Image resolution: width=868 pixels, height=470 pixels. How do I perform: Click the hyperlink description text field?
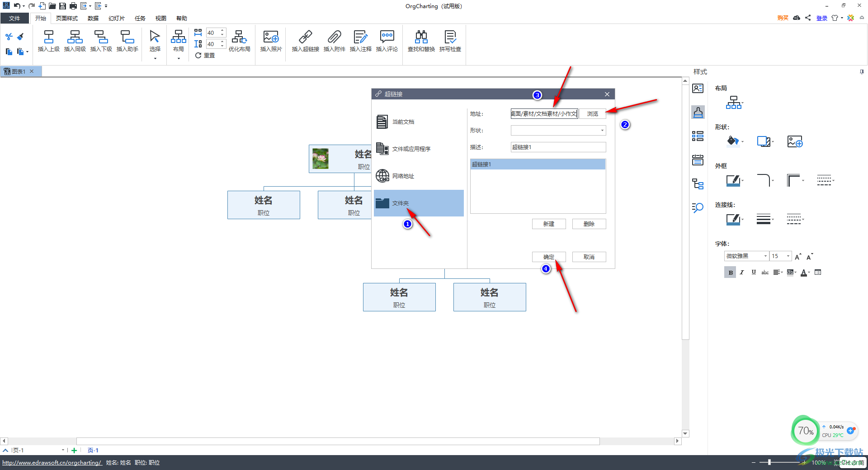tap(558, 147)
